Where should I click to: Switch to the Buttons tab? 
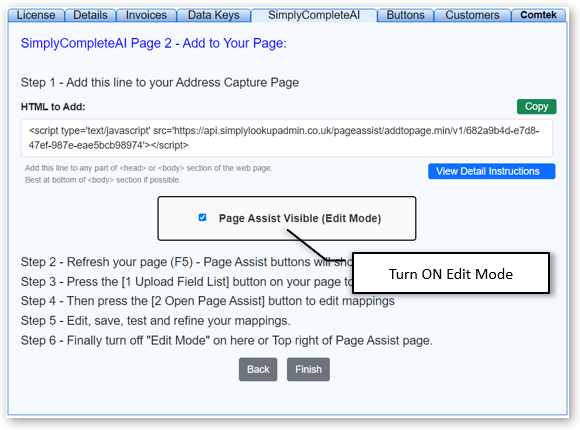[x=405, y=15]
